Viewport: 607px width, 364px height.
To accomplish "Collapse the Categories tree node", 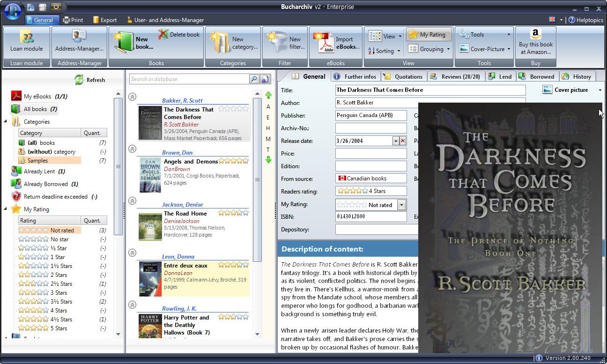I will (x=6, y=121).
